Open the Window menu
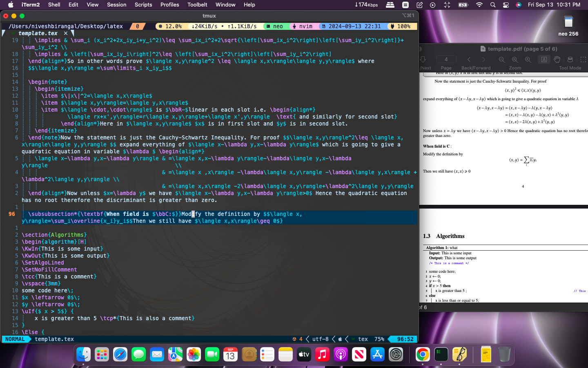Screen dimensions: 588x368 [x=225, y=4]
